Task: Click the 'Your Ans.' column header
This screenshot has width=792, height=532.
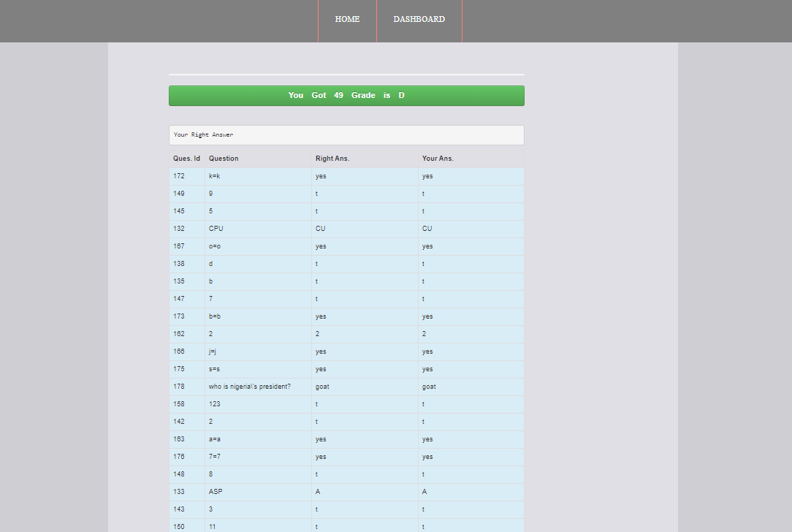Action: pyautogui.click(x=438, y=159)
